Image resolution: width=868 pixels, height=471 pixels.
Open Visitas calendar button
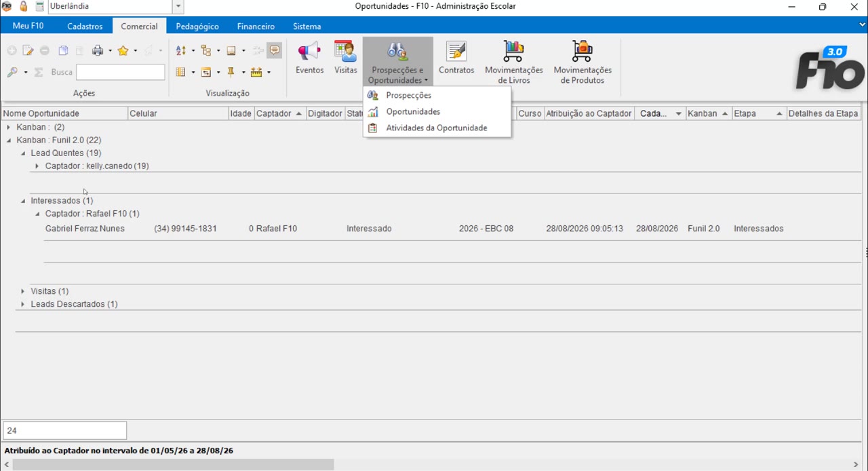tap(346, 58)
